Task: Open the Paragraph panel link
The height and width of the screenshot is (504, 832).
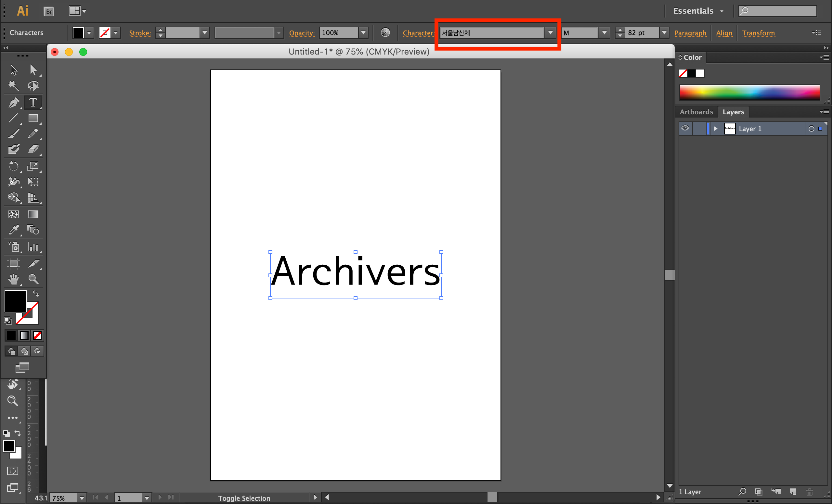Action: (x=690, y=33)
